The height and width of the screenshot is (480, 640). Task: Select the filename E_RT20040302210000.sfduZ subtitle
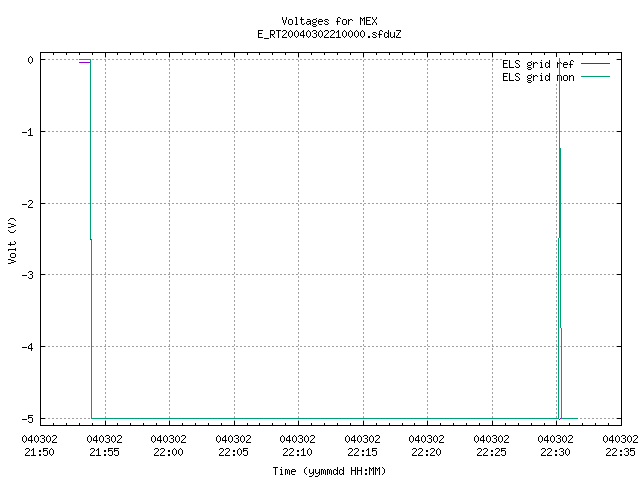click(x=329, y=34)
